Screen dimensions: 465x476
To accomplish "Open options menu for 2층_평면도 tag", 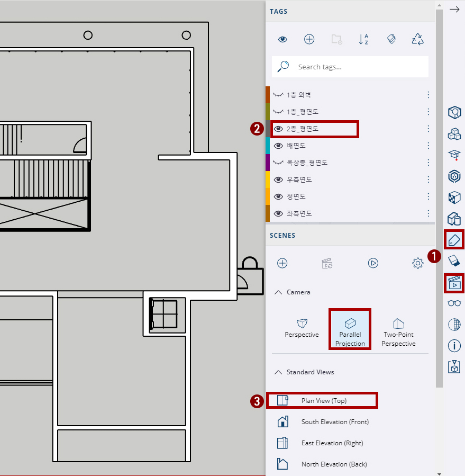I will [x=428, y=129].
